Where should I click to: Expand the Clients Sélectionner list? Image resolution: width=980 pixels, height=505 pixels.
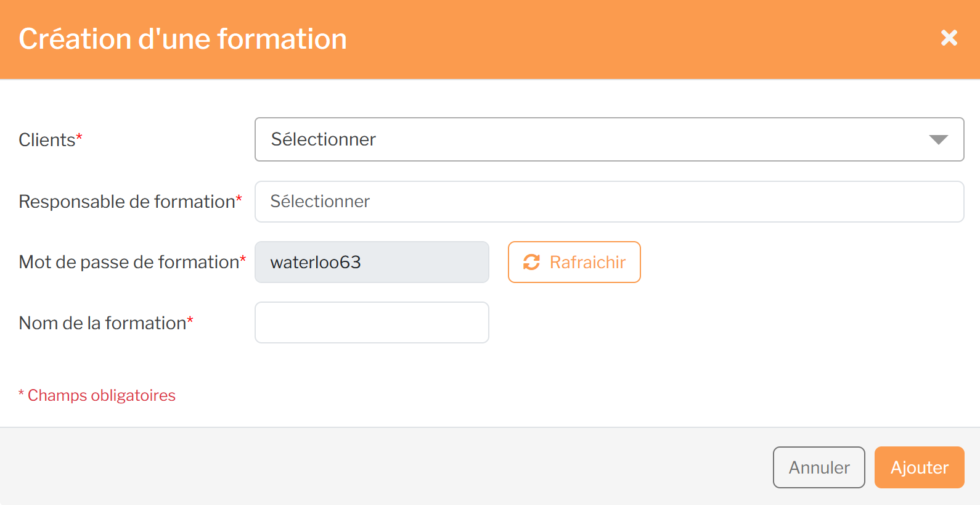609,139
